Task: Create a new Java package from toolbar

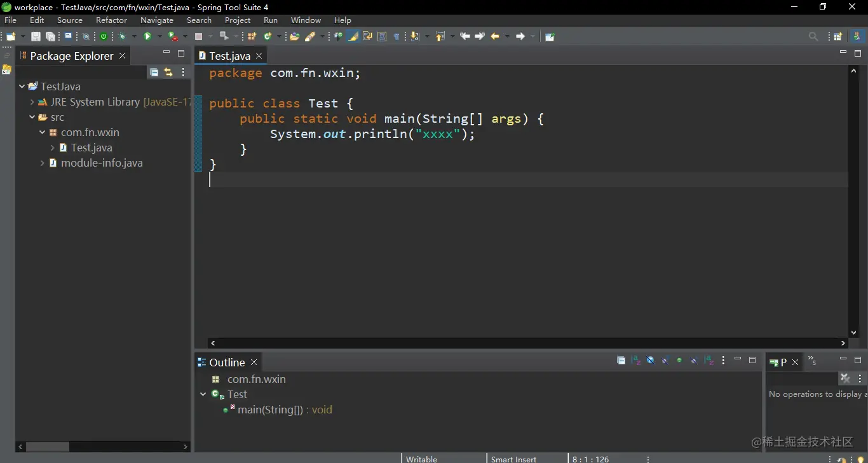Action: click(x=252, y=37)
